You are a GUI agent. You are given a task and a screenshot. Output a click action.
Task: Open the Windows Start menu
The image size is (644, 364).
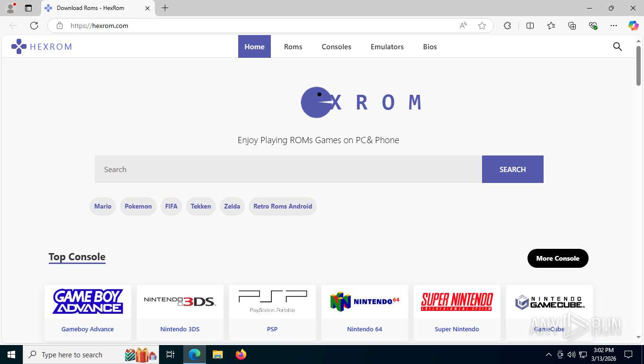(x=11, y=355)
